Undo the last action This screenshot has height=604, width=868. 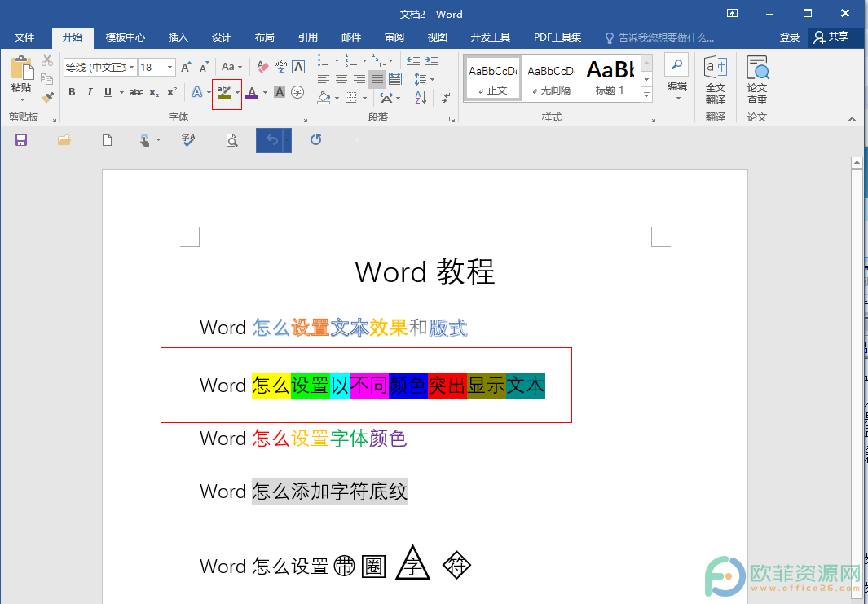coord(271,140)
